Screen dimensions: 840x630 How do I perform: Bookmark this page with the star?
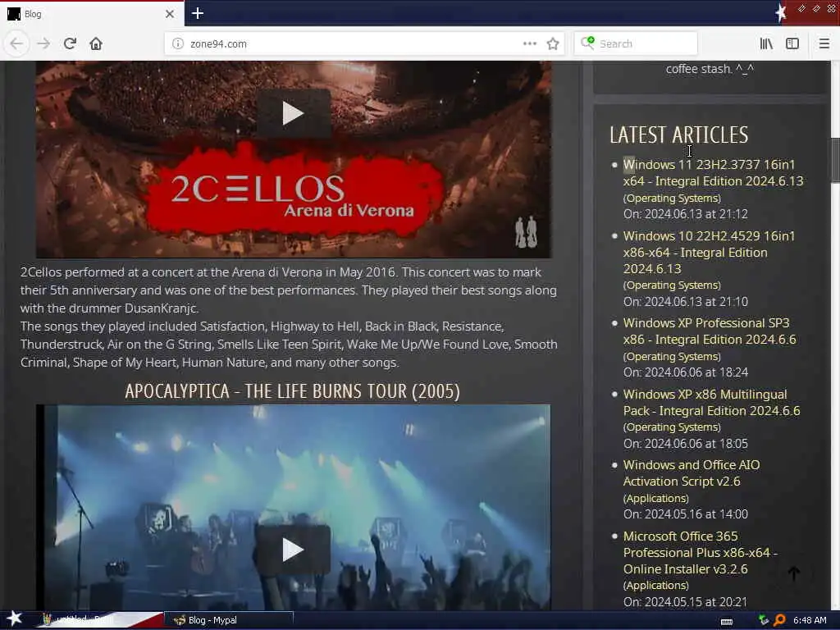[553, 43]
